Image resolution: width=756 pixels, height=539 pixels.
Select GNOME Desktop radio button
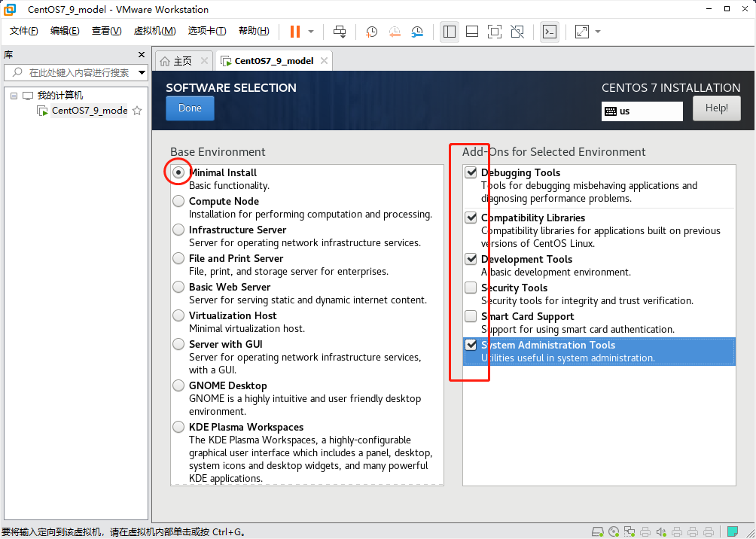[x=178, y=385]
